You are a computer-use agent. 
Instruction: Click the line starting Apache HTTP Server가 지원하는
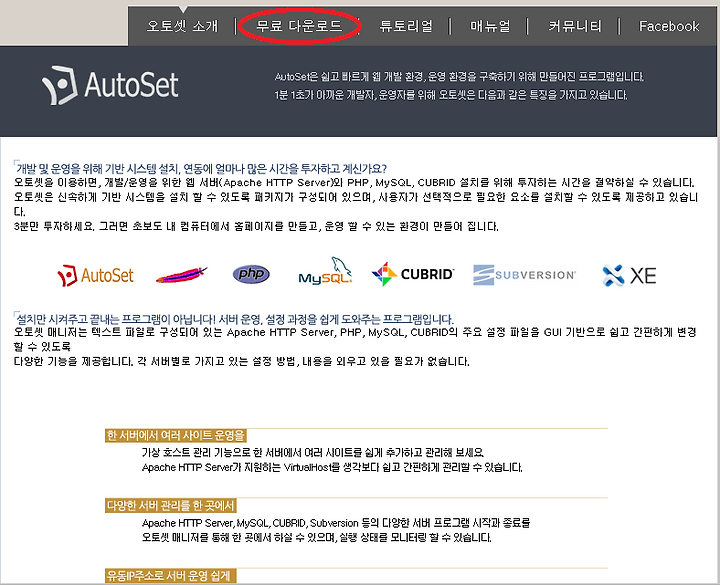[332, 467]
